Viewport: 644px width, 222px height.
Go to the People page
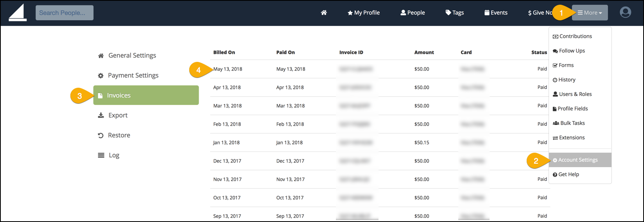click(x=413, y=13)
